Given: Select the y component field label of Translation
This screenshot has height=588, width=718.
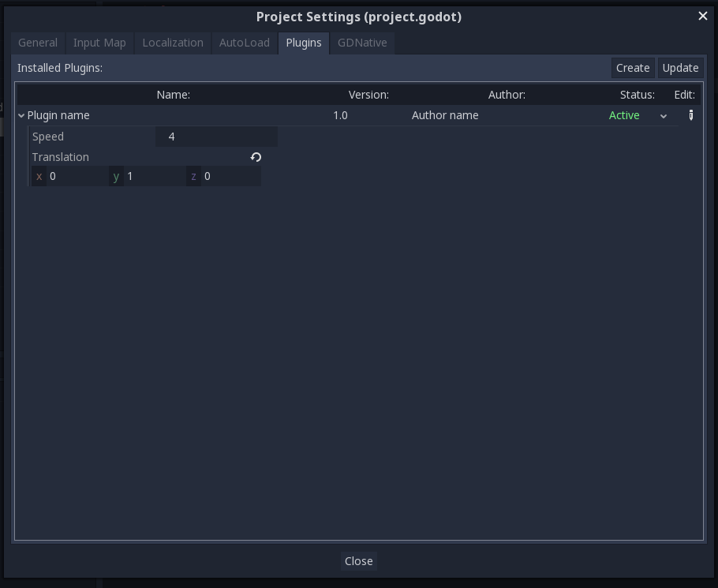Looking at the screenshot, I should point(115,176).
